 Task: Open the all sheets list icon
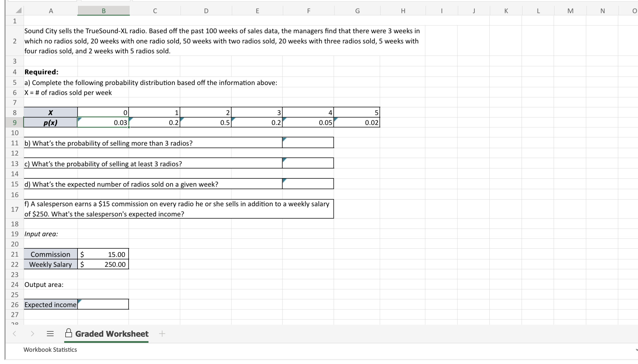[x=50, y=334]
